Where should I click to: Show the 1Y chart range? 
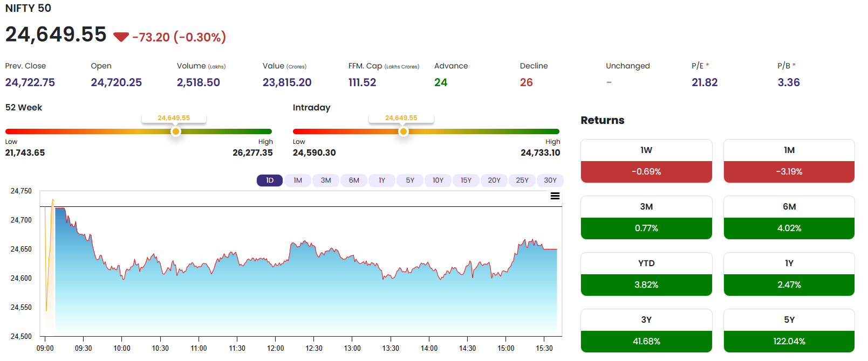tap(382, 180)
